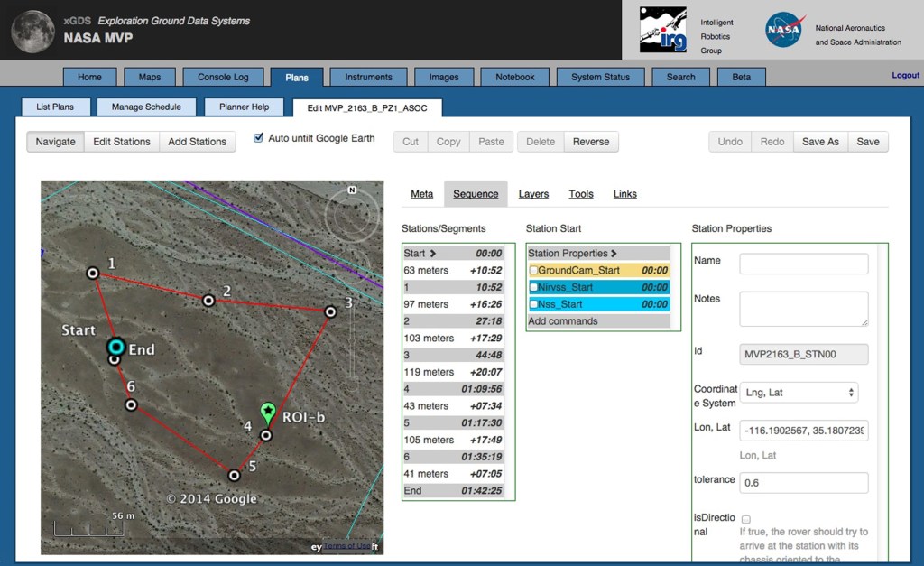This screenshot has height=566, width=924.
Task: Expand the Start row in Stations/Segments
Action: [431, 253]
